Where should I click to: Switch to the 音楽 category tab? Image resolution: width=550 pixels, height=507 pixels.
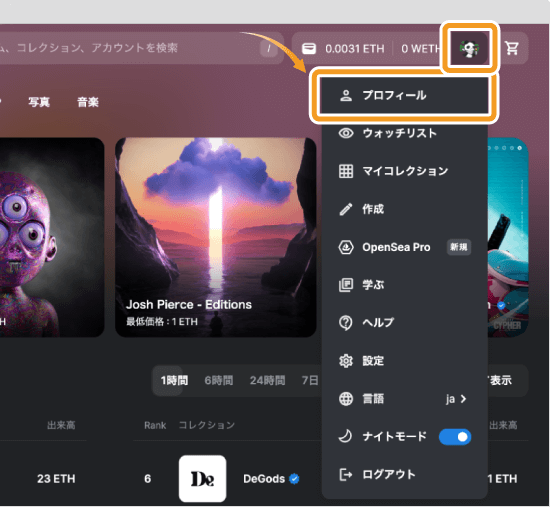pos(88,102)
